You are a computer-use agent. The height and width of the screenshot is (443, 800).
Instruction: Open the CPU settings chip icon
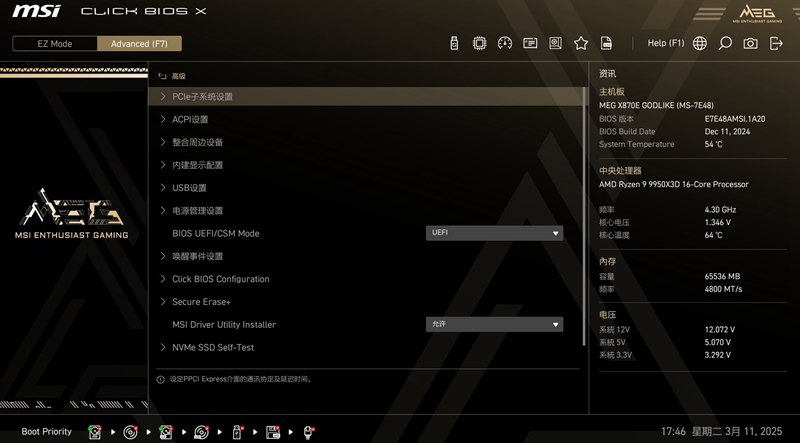coord(479,43)
